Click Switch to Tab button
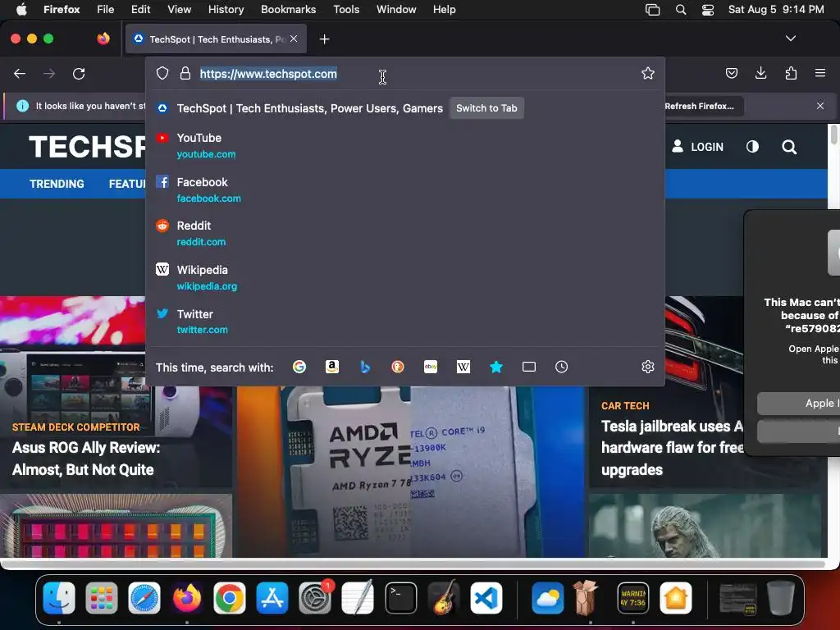This screenshot has height=630, width=840. [486, 108]
